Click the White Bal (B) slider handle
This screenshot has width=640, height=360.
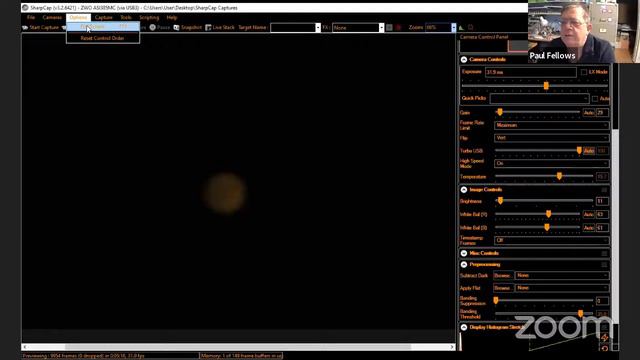click(x=547, y=227)
